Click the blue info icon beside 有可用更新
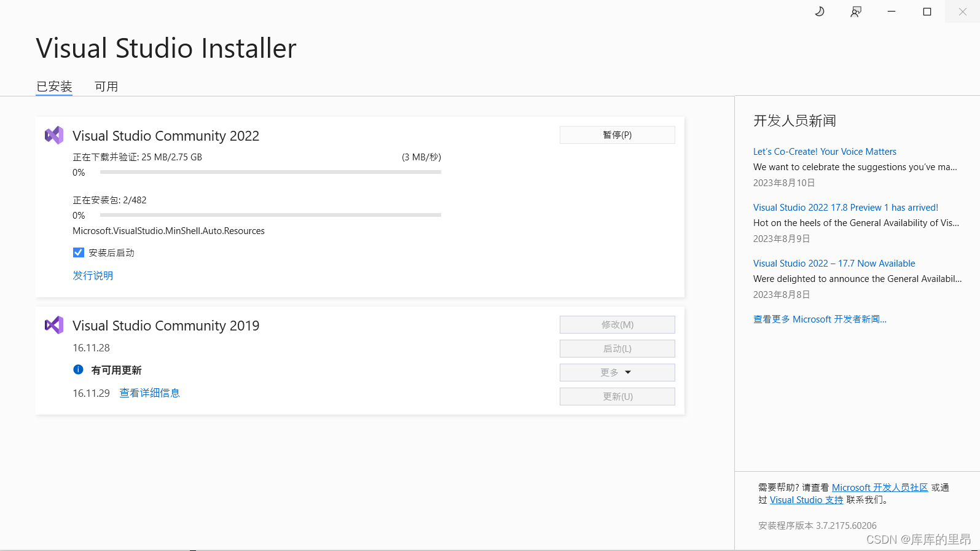 (x=78, y=369)
